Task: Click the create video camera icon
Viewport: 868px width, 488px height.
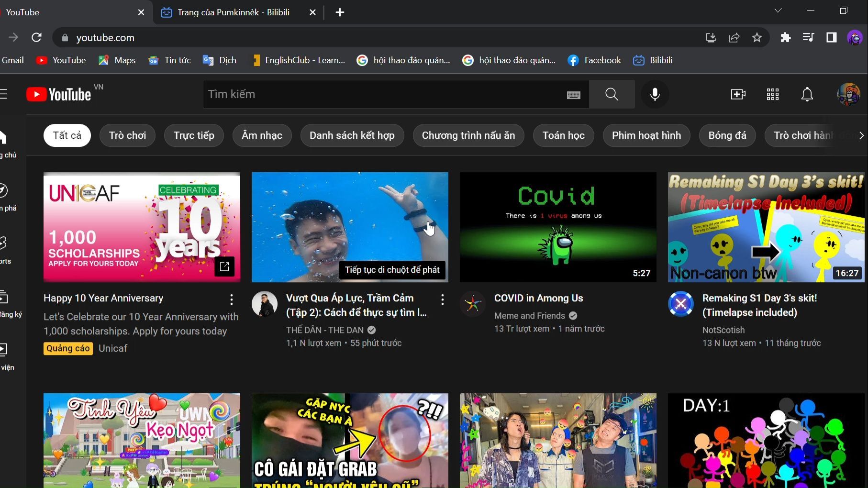Action: pos(738,94)
